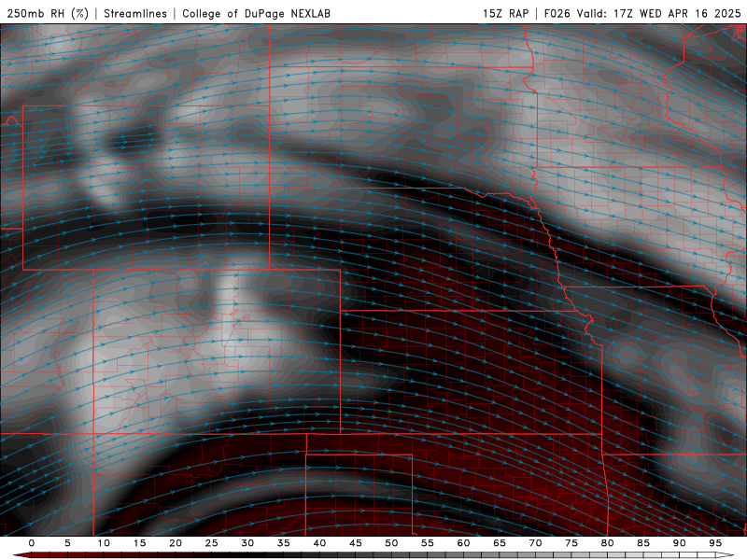The height and width of the screenshot is (560, 747).
Task: Click the color bar value 60
Action: tap(463, 543)
